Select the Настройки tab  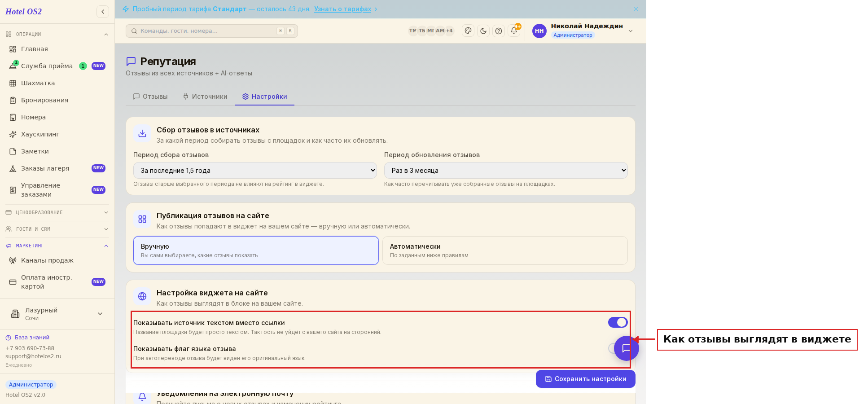tap(264, 97)
